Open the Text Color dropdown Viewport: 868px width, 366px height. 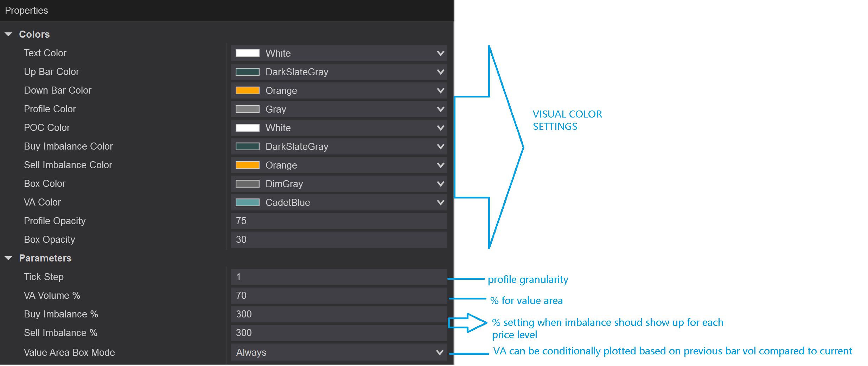tap(440, 53)
